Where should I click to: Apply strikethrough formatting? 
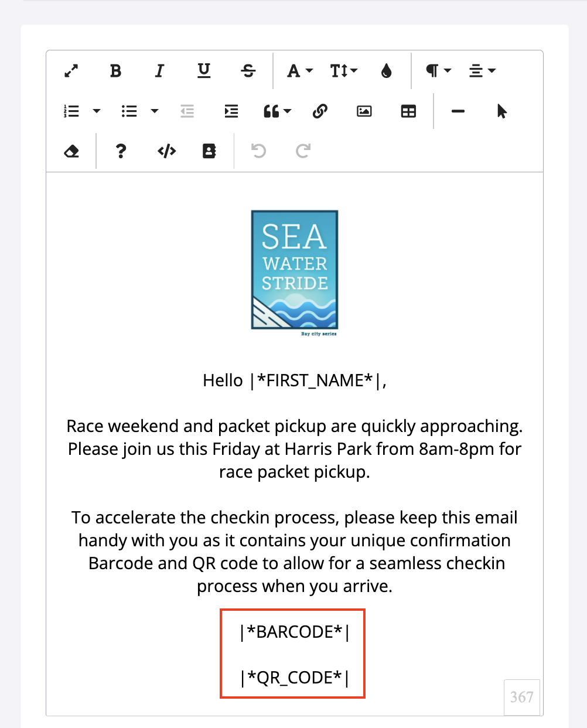pos(248,71)
